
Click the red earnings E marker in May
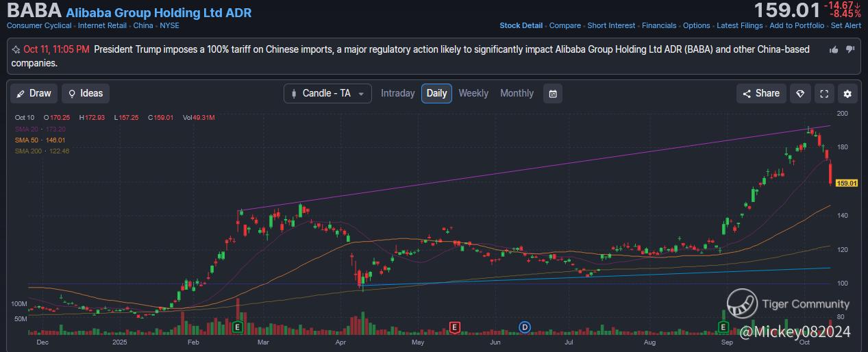[454, 327]
